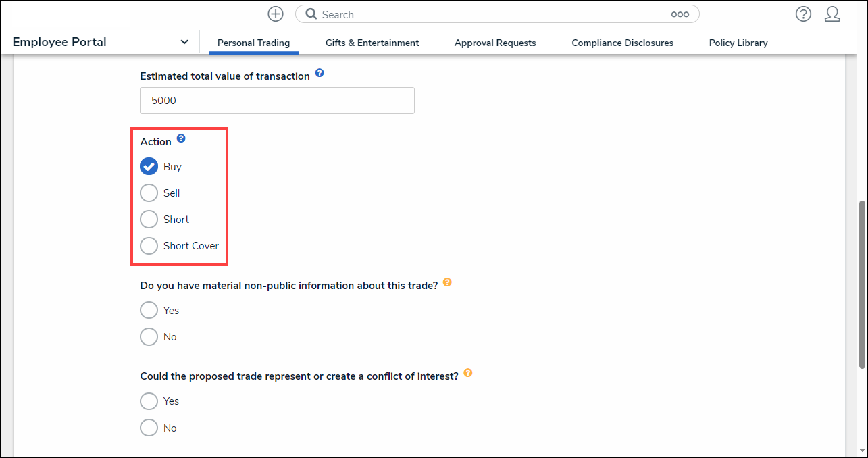Select the Sell action option
The image size is (868, 458).
(x=149, y=193)
